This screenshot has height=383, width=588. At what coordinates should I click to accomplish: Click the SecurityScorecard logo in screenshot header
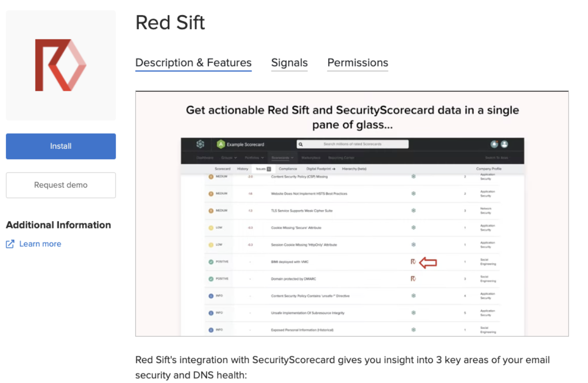coord(200,144)
